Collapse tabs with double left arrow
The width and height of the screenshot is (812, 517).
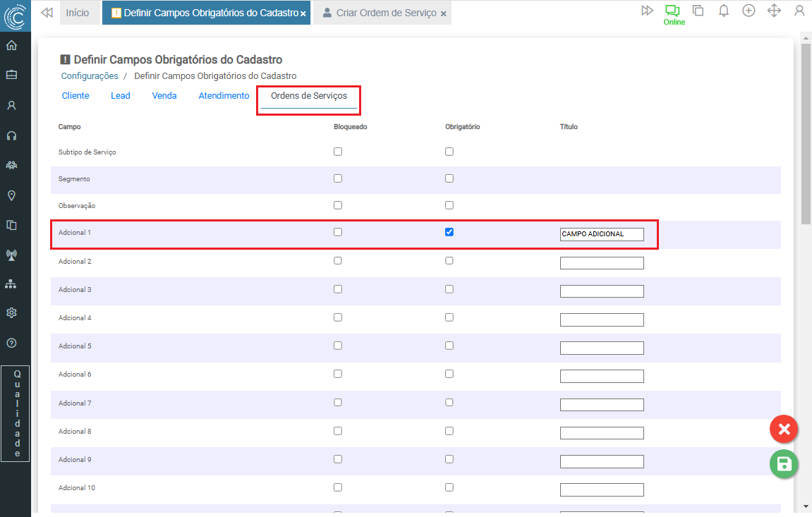(x=47, y=13)
